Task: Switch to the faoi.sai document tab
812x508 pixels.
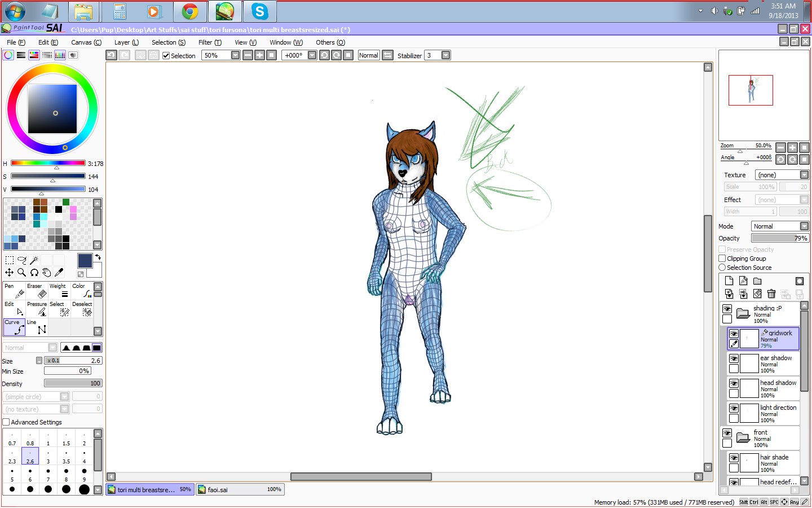Action: pos(240,489)
